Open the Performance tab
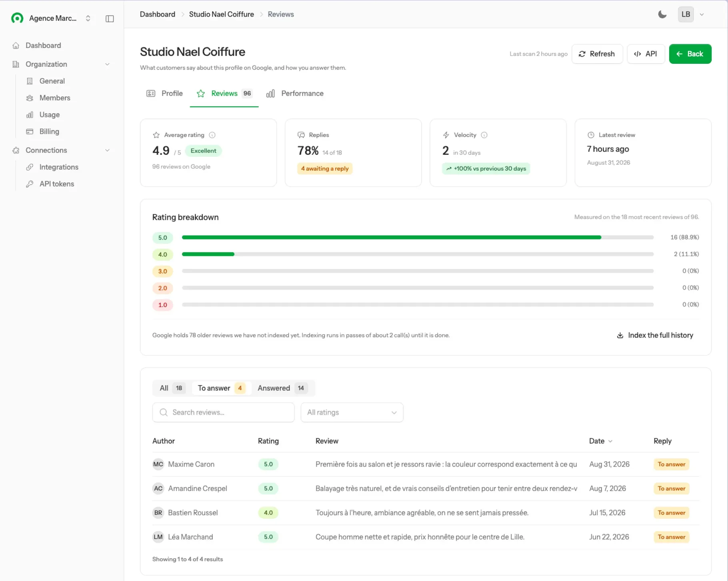This screenshot has height=581, width=728. (x=295, y=94)
